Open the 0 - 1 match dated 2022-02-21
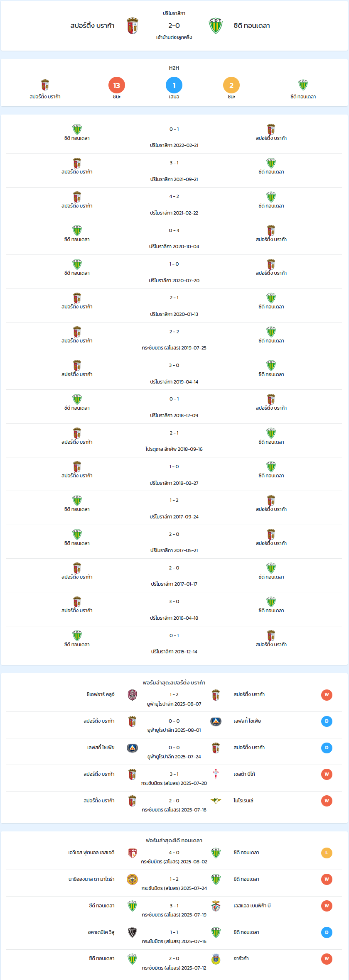Image resolution: width=349 pixels, height=980 pixels. (x=174, y=137)
